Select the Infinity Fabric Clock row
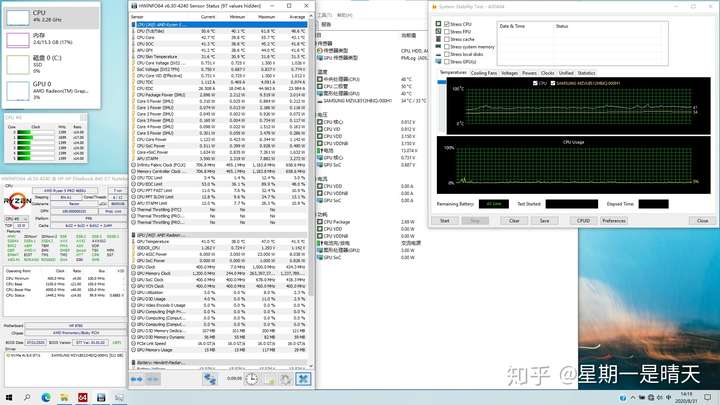The image size is (720, 405). pyautogui.click(x=219, y=165)
